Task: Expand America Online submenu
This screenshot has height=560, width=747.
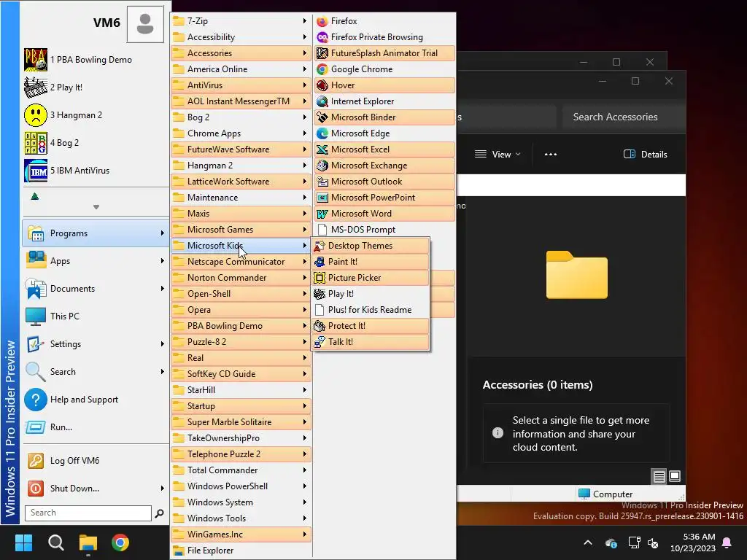Action: pos(241,69)
